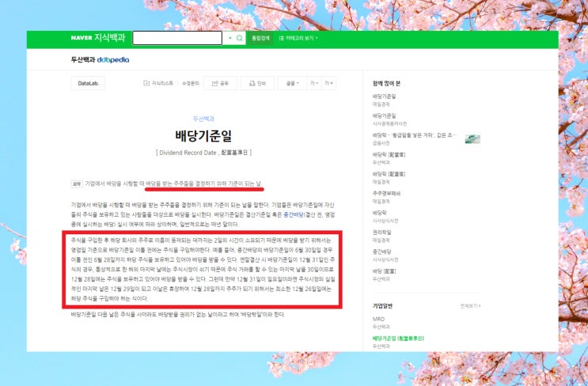Increase font size with 가+ button
The height and width of the screenshot is (386, 588).
pyautogui.click(x=328, y=83)
